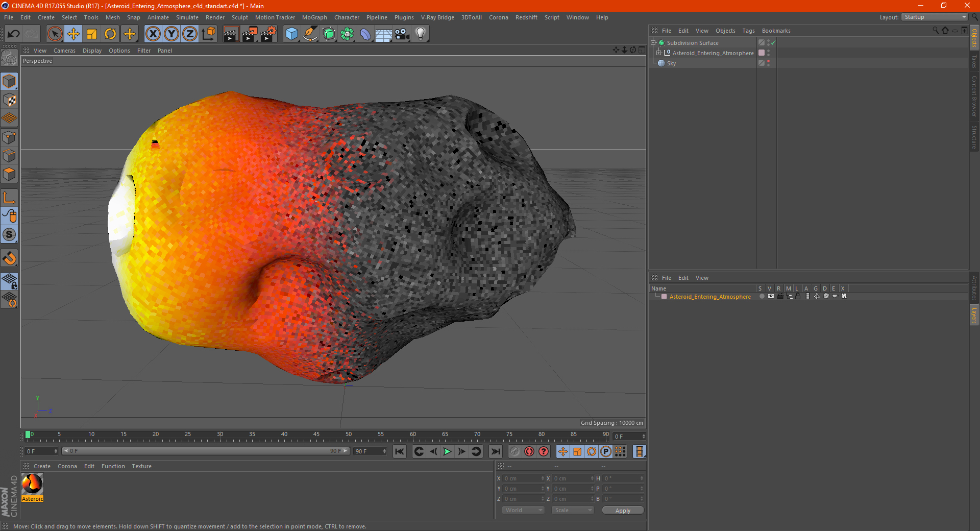Toggle the Subdivision Surface green enable checkmark
The image size is (980, 531).
click(x=773, y=43)
